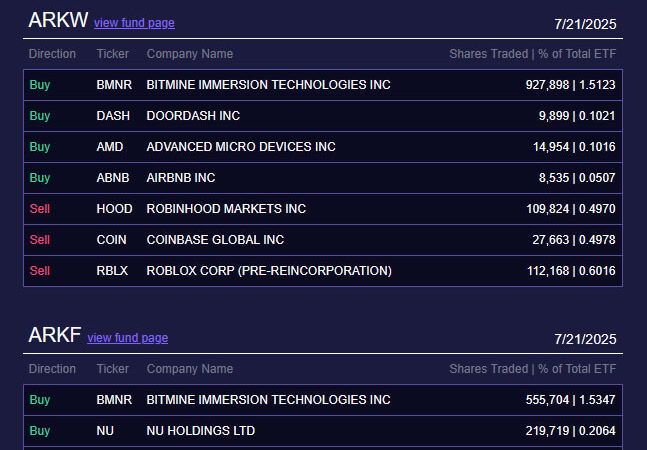Click ARKF Company Name column header
Screen dimensions: 647x450
click(x=190, y=369)
